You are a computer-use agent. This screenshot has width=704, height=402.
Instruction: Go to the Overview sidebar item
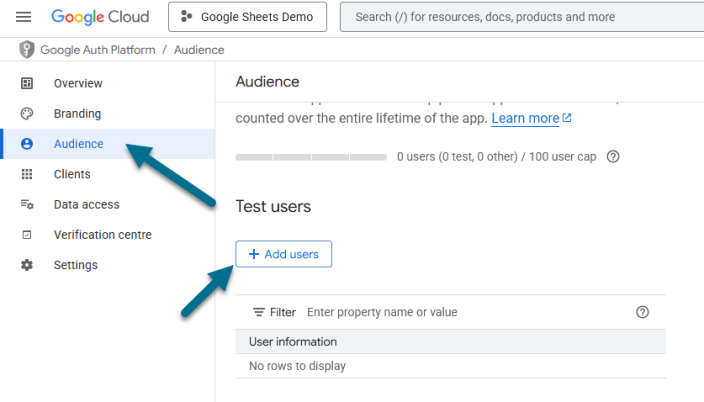click(x=78, y=84)
